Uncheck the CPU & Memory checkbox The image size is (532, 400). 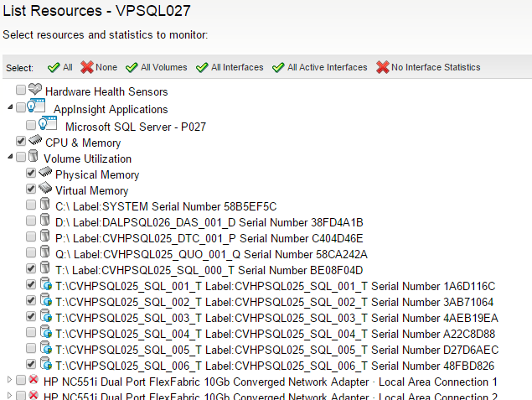(x=21, y=141)
